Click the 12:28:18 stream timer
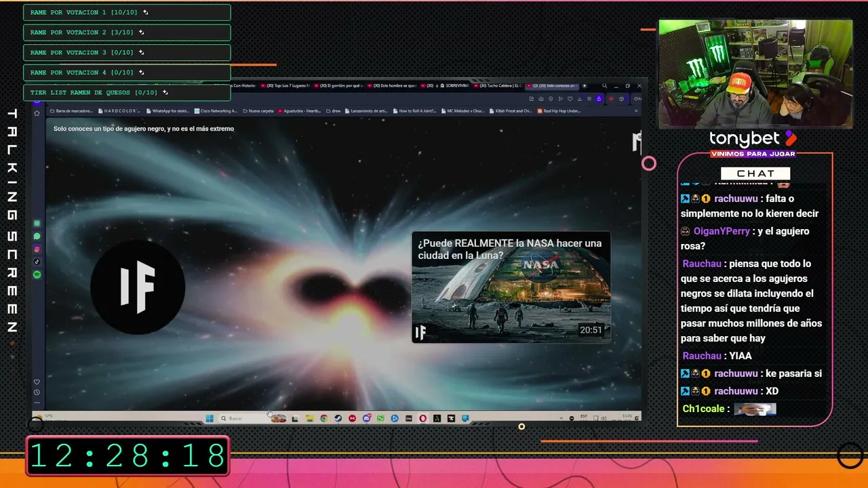Screen dimensions: 868x488 tap(127, 456)
